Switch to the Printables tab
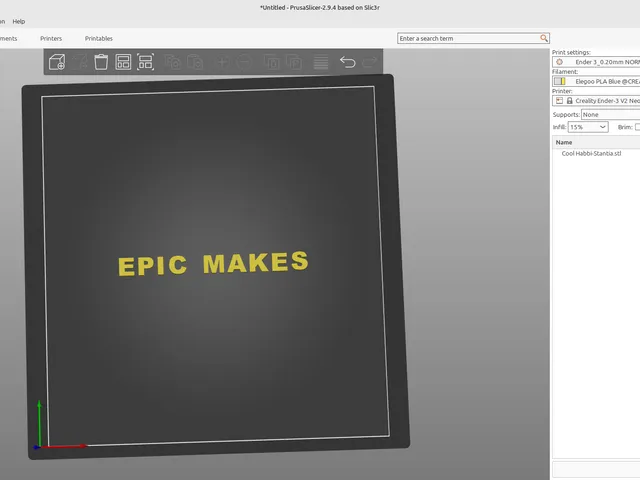Image resolution: width=640 pixels, height=480 pixels. pos(99,38)
